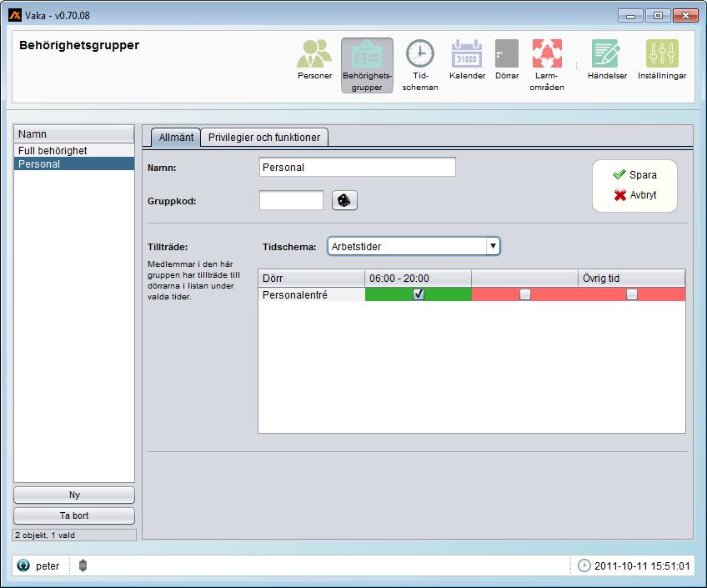This screenshot has width=707, height=588.
Task: Open the Behörighetsgrupper section
Action: click(x=367, y=65)
